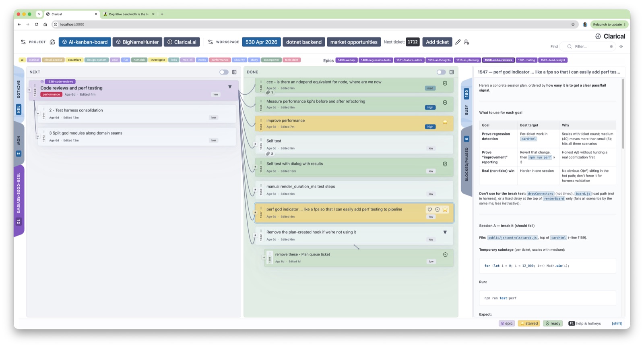
Task: Click the eye visibility icon beside the Filter box
Action: coord(621,47)
